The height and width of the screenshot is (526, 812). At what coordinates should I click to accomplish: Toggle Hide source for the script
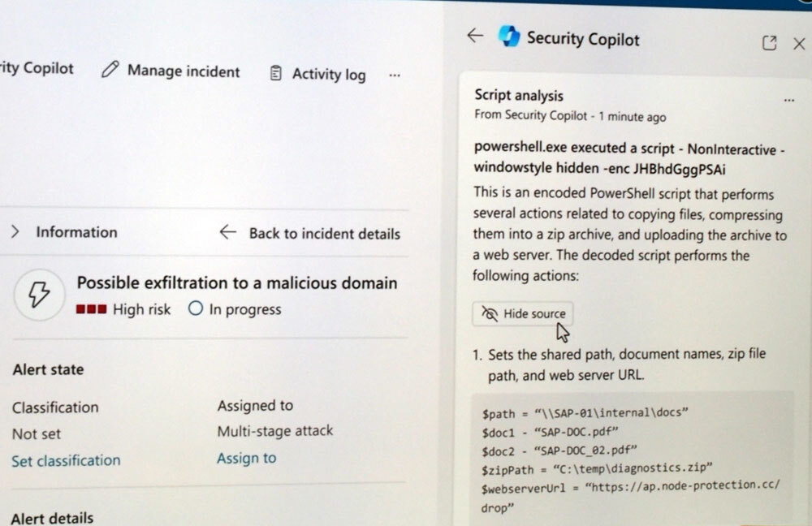point(524,314)
